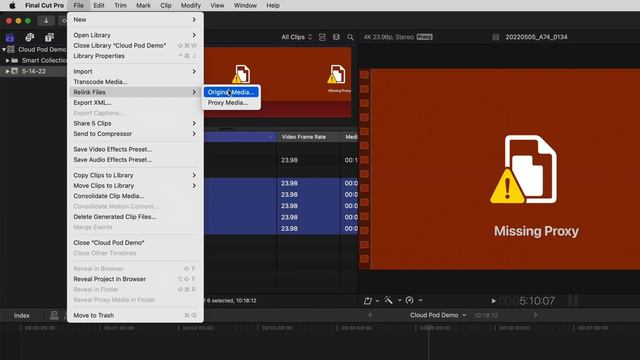Image resolution: width=640 pixels, height=360 pixels.
Task: Open the All Clips filter dropdown
Action: point(297,37)
